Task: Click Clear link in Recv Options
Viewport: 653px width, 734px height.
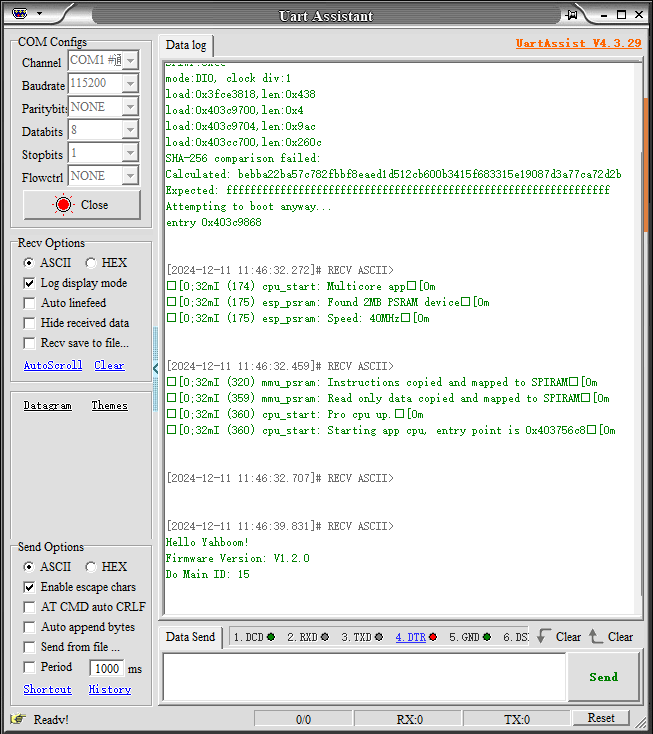Action: point(110,365)
